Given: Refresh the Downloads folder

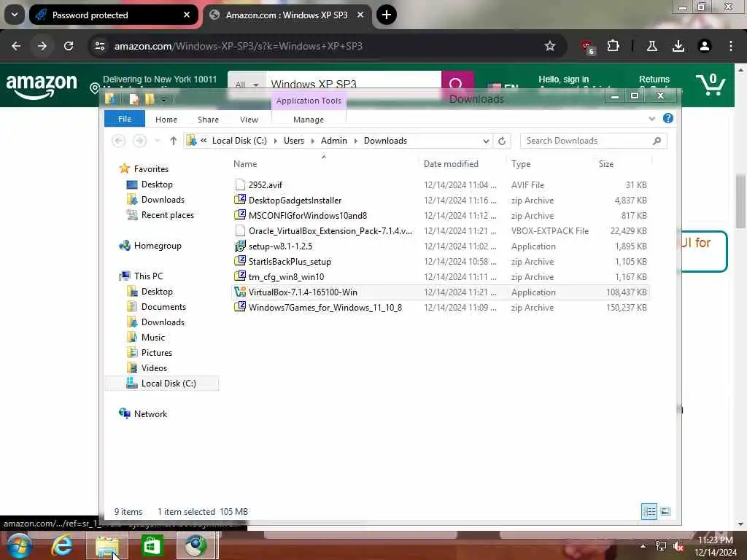Looking at the screenshot, I should [502, 141].
